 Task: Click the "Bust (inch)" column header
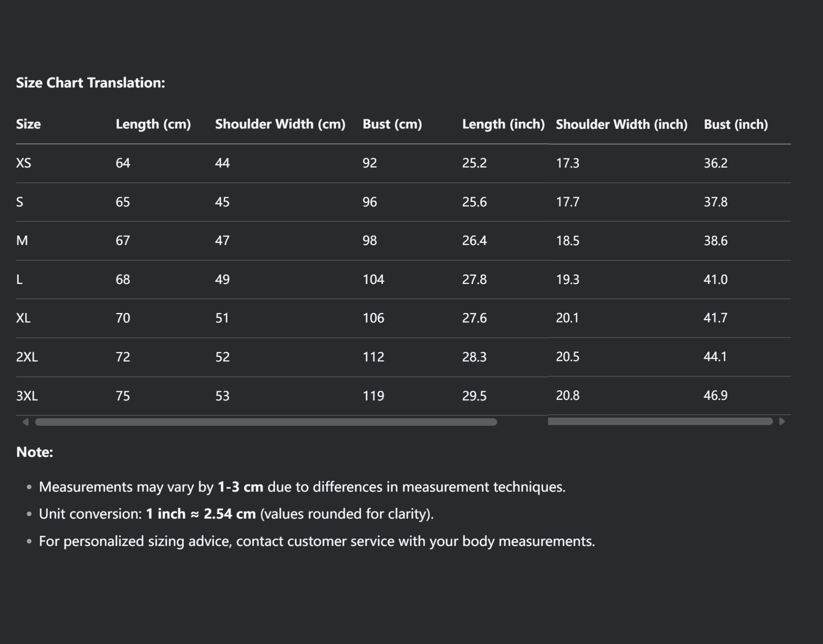[x=736, y=124]
